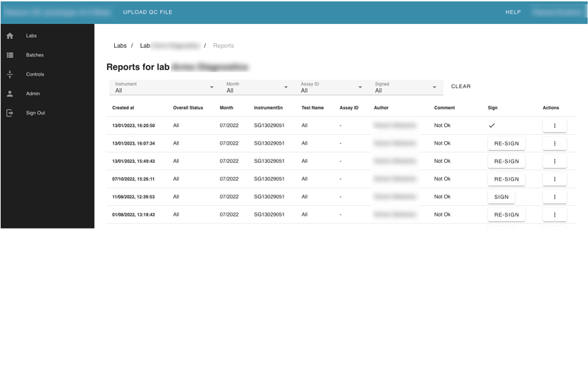Open actions menu for 13/01/2023, 16:20:50 report

click(554, 126)
